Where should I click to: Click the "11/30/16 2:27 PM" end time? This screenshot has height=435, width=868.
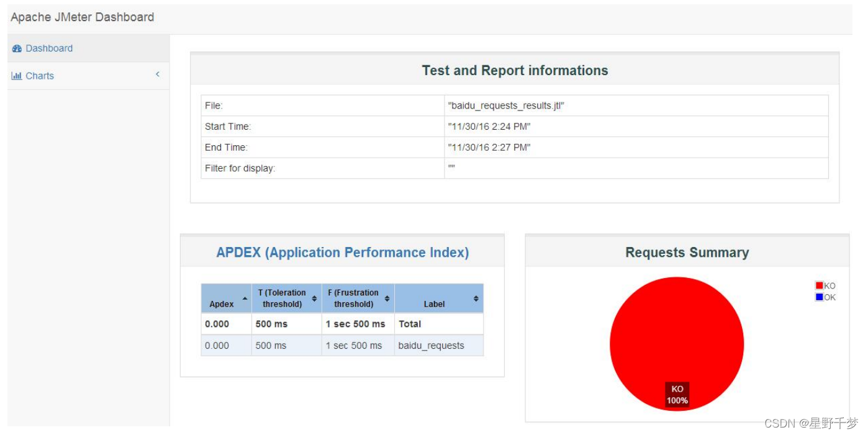click(x=489, y=148)
